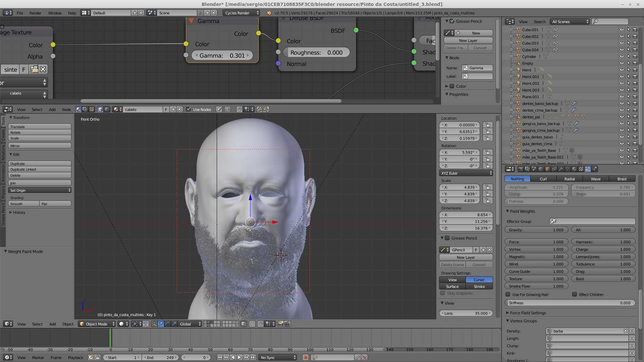Screen dimensions: 644x362
Task: Click the pin node tree icon
Action: (x=219, y=109)
